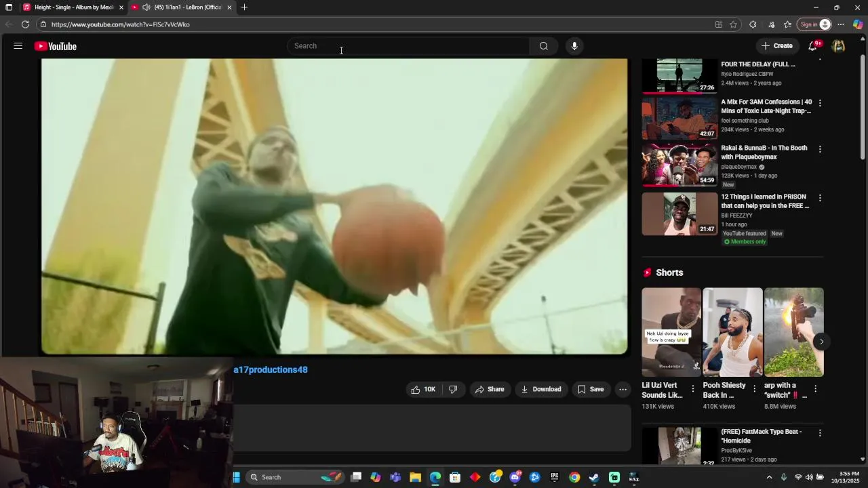868x488 pixels.
Task: Open the tab actions menu icon
Action: [9, 7]
